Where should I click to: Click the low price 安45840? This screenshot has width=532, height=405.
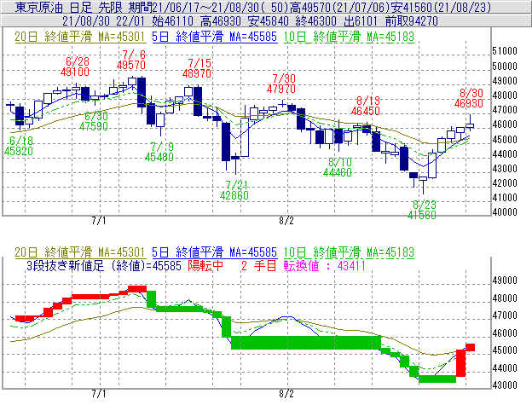[269, 21]
